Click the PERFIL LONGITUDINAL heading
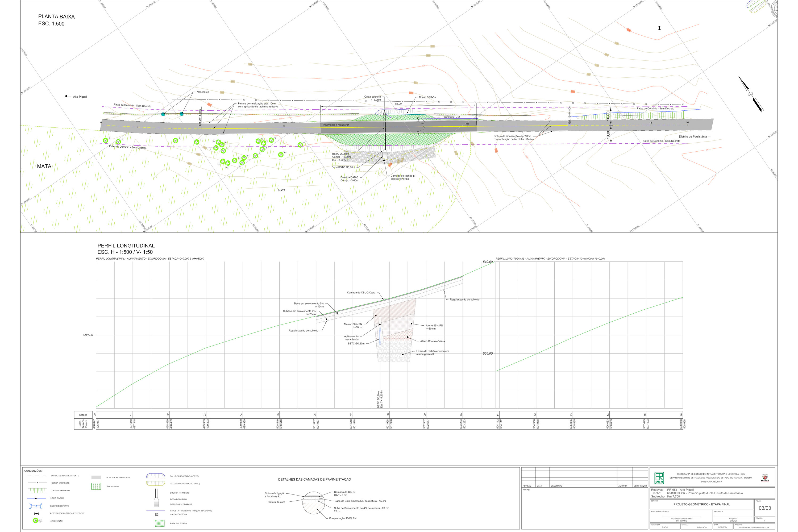This screenshot has width=798, height=532. pos(126,246)
